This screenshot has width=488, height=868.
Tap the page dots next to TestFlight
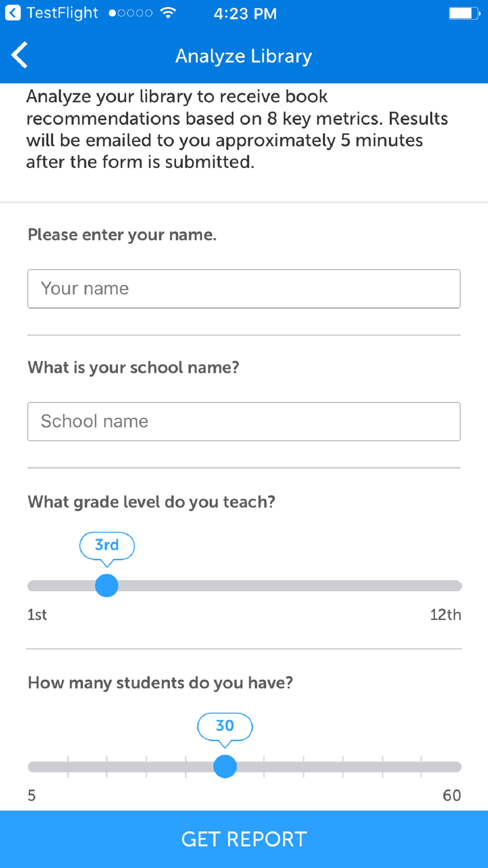[130, 13]
